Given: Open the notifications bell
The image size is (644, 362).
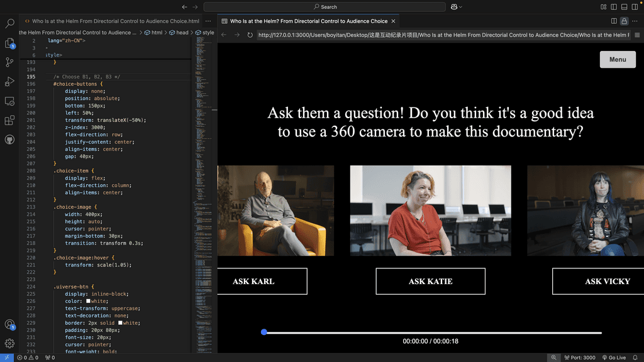Looking at the screenshot, I should pyautogui.click(x=635, y=358).
